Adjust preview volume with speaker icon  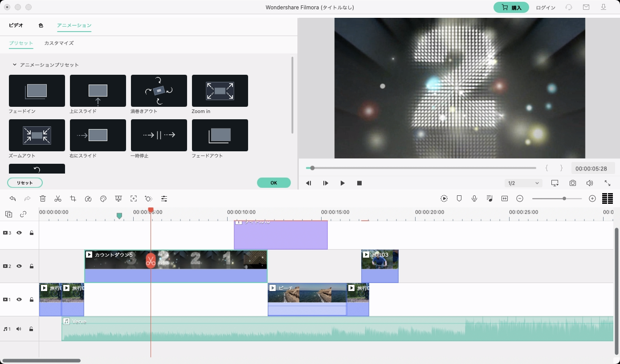click(x=590, y=183)
